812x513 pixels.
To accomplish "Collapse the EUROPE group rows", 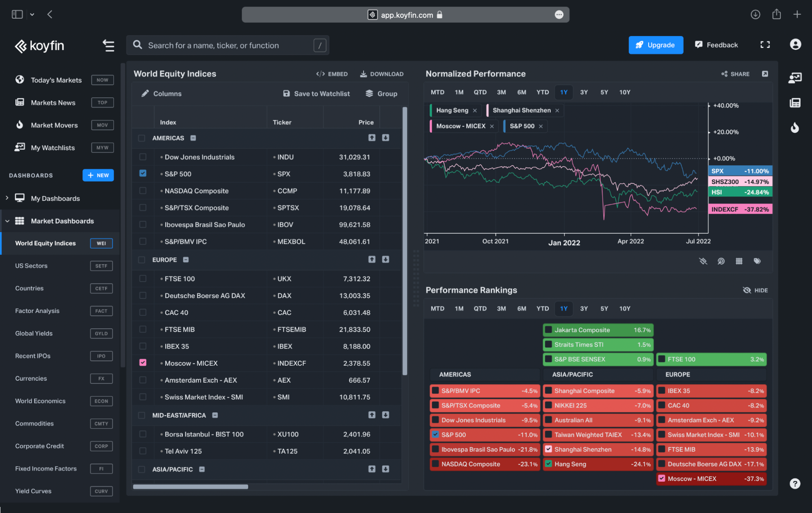I will pos(186,259).
